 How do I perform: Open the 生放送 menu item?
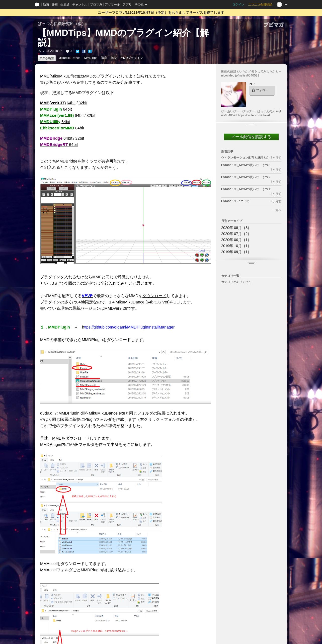tap(65, 5)
